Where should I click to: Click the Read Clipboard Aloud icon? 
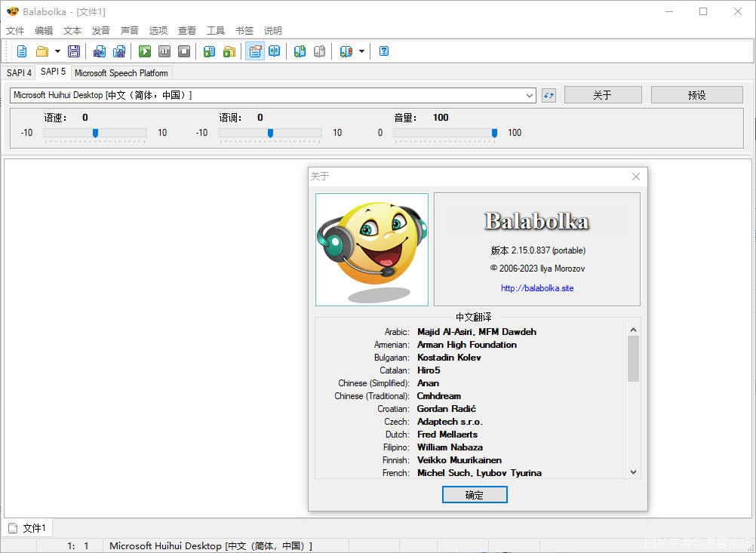tap(209, 51)
